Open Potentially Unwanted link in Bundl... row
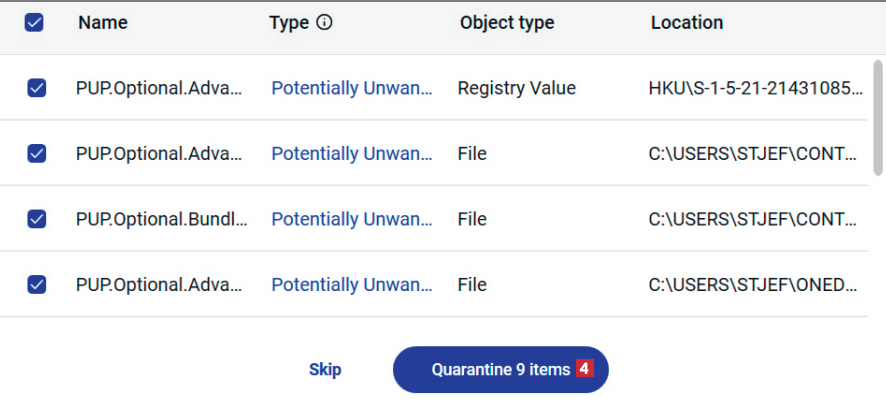This screenshot has height=404, width=886. (x=352, y=219)
